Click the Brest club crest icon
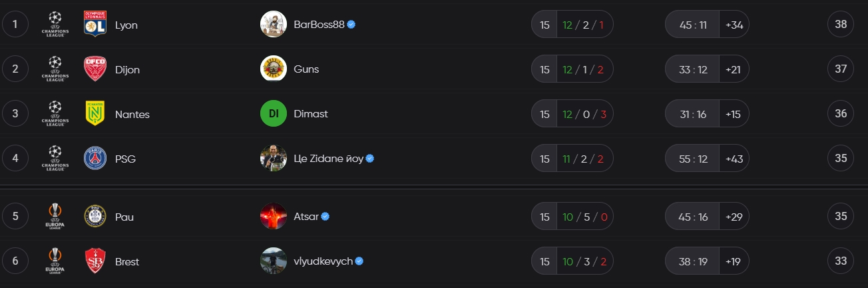This screenshot has width=868, height=288. 95,261
